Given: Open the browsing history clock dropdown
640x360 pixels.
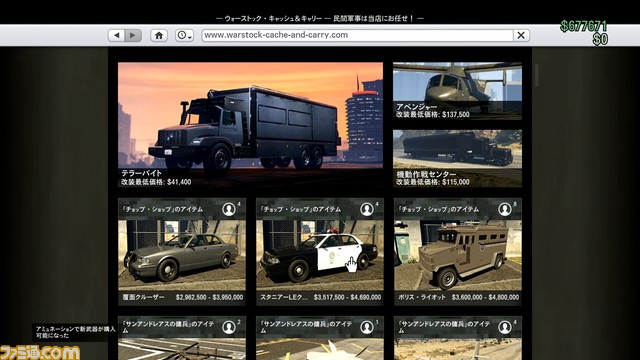Looking at the screenshot, I should pos(184,36).
